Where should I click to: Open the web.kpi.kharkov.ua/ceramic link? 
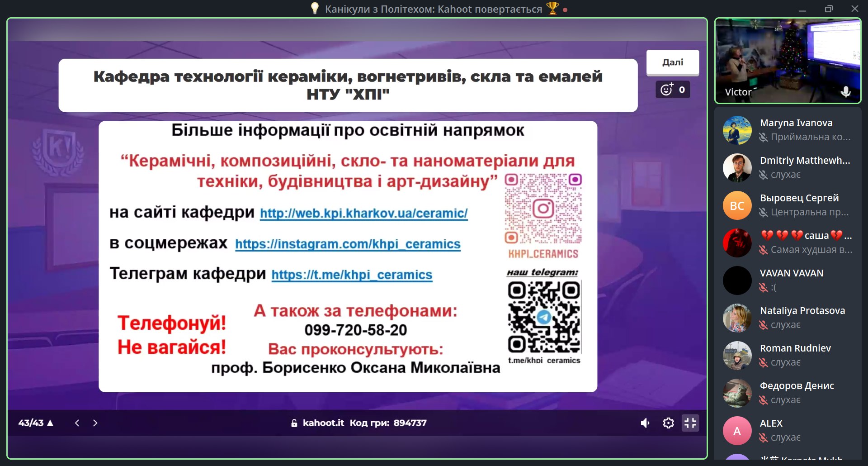click(x=363, y=213)
